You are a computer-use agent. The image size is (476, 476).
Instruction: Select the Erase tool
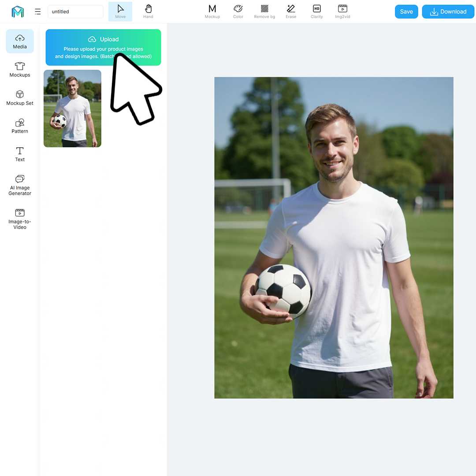pos(291,11)
